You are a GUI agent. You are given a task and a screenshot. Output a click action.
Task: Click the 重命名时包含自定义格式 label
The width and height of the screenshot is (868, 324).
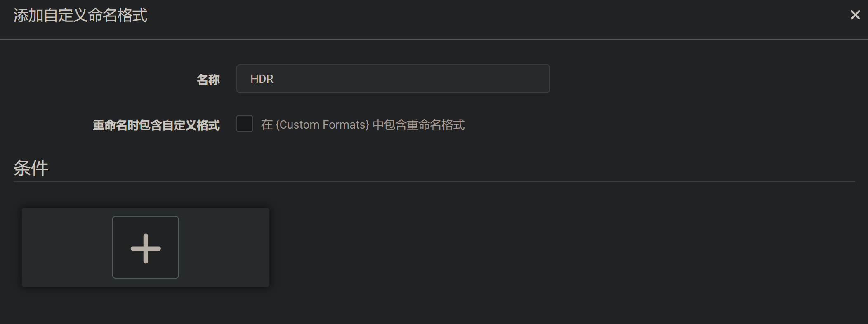(x=156, y=125)
